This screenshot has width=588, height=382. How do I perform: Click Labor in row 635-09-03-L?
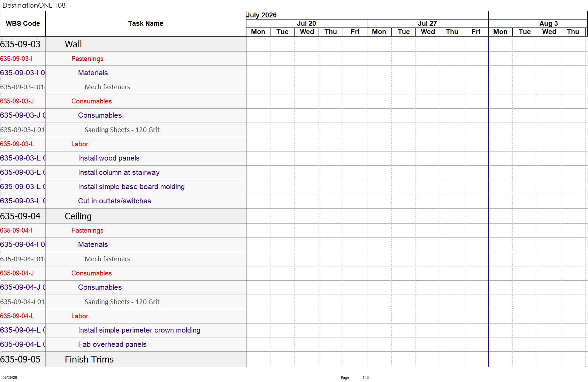tap(79, 144)
